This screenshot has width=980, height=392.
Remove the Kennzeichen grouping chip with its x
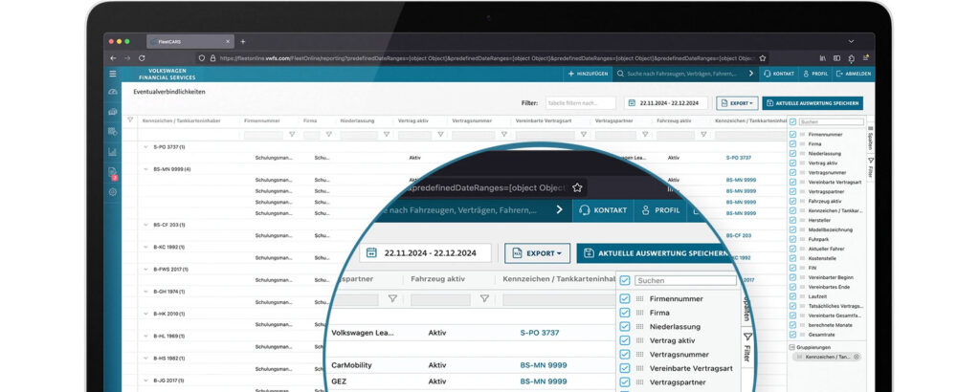pos(857,357)
